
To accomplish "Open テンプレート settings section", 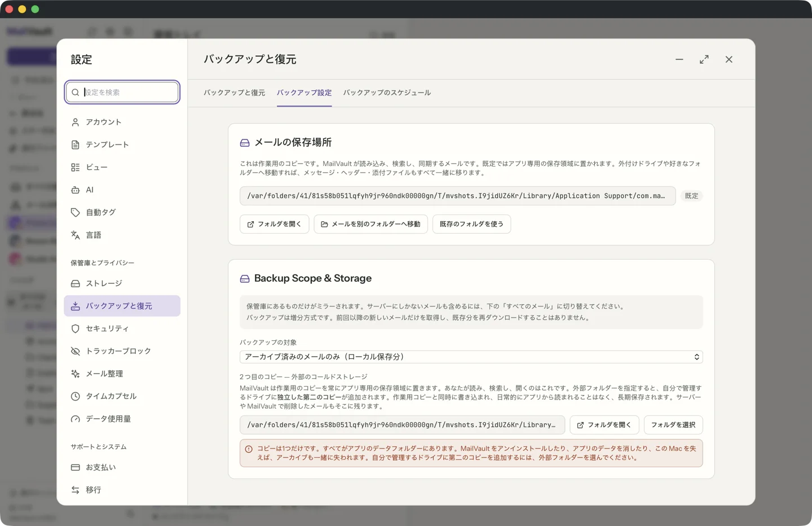I will pos(122,144).
